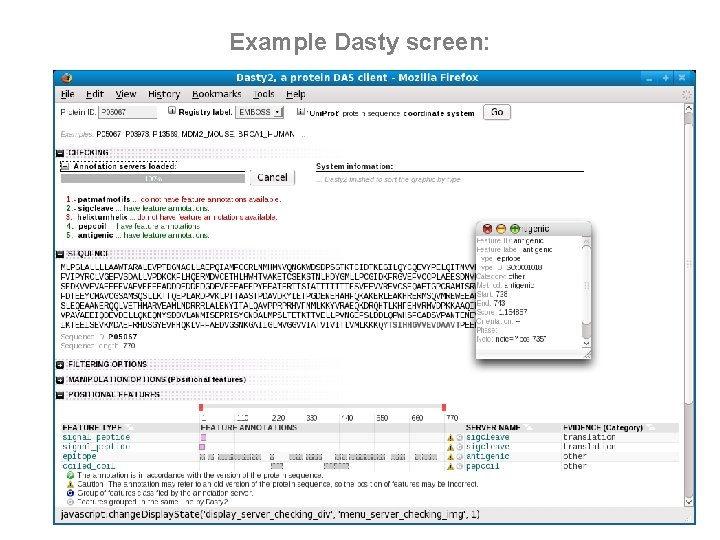The image size is (720, 540).
Task: Open the antigenic server link
Action: (487, 456)
